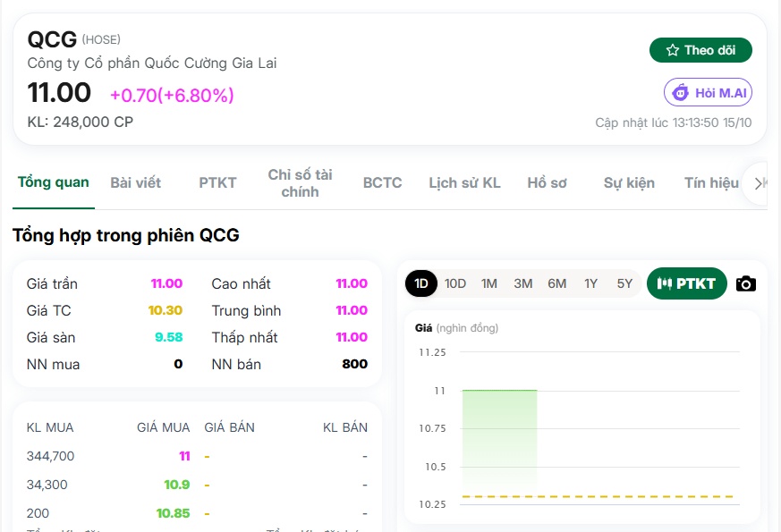The image size is (781, 532).
Task: Select the 6M chart range
Action: pos(556,283)
